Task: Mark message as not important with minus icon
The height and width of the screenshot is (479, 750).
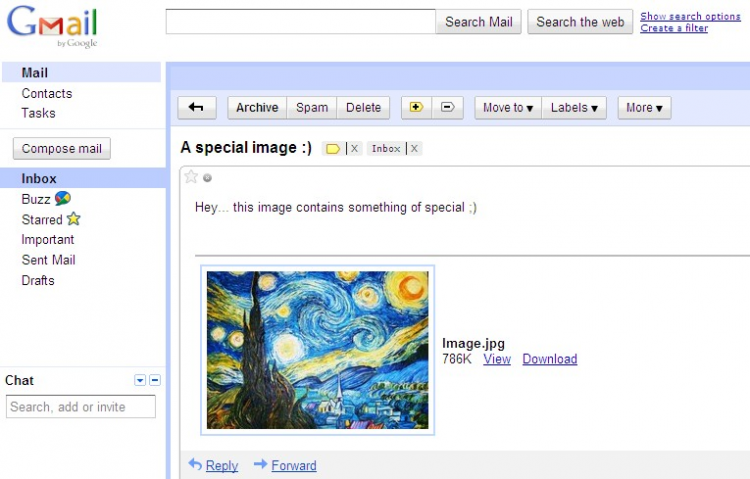Action: [x=448, y=108]
